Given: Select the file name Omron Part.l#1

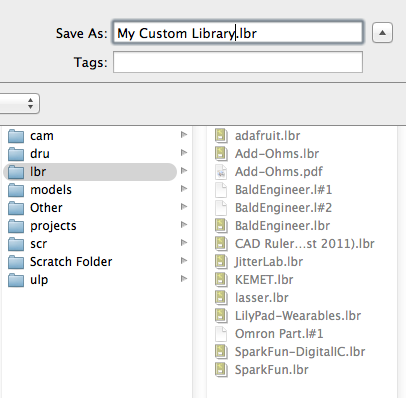Looking at the screenshot, I should click(x=279, y=334).
